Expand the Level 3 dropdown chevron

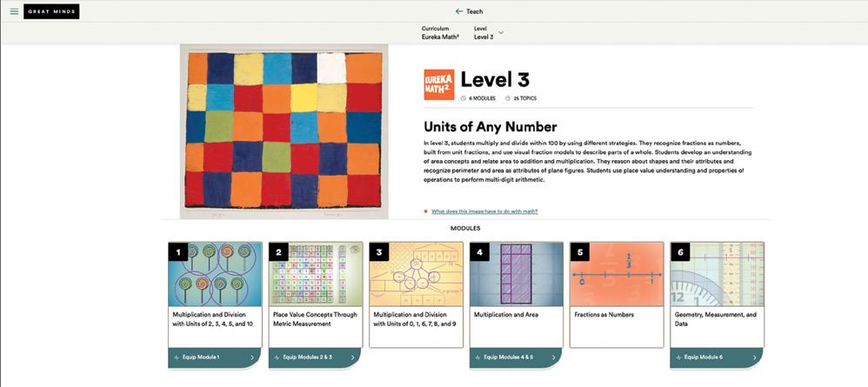click(x=501, y=33)
